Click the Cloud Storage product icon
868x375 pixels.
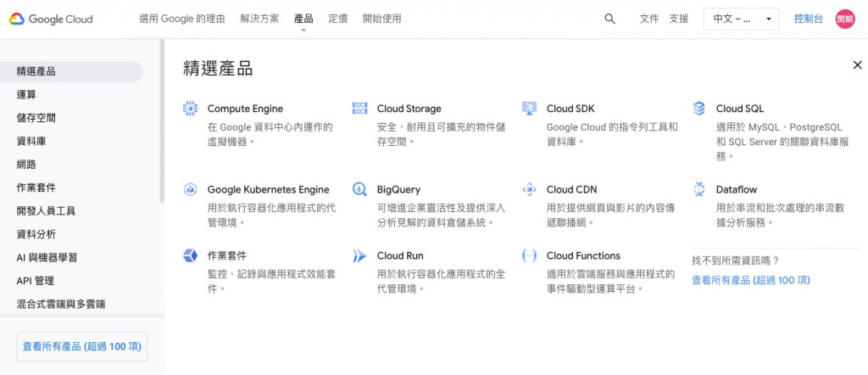[360, 109]
